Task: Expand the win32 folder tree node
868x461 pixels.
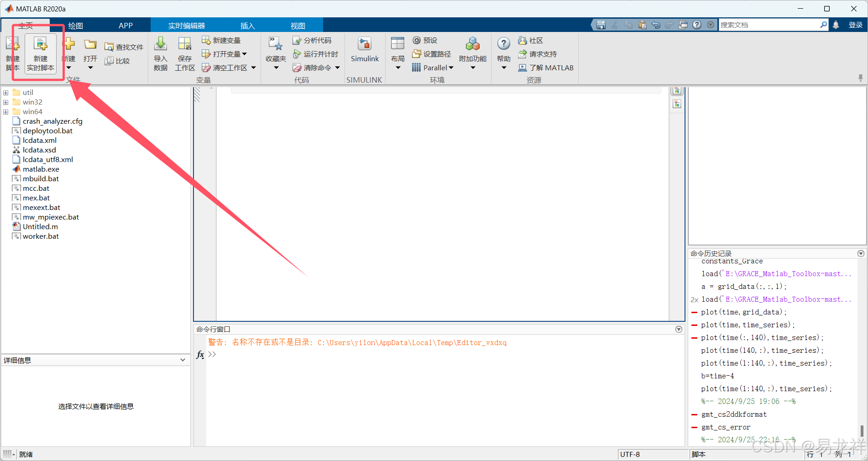Action: point(6,102)
